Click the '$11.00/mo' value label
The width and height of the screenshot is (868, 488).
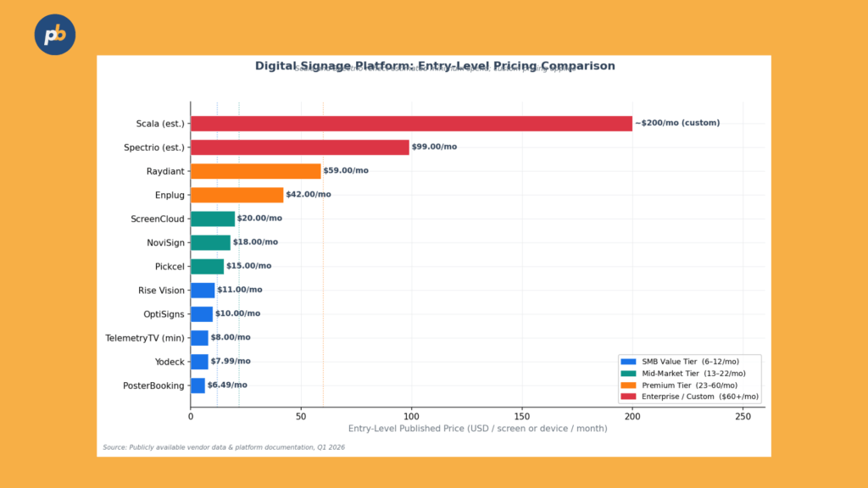pyautogui.click(x=240, y=290)
